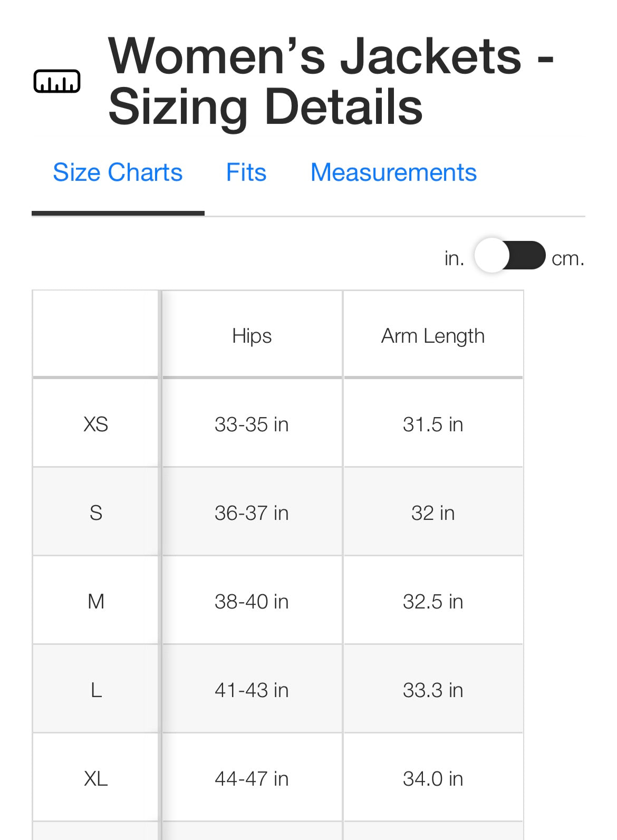Click the 33.3 in arm length cell
The image size is (617, 840).
tap(433, 690)
